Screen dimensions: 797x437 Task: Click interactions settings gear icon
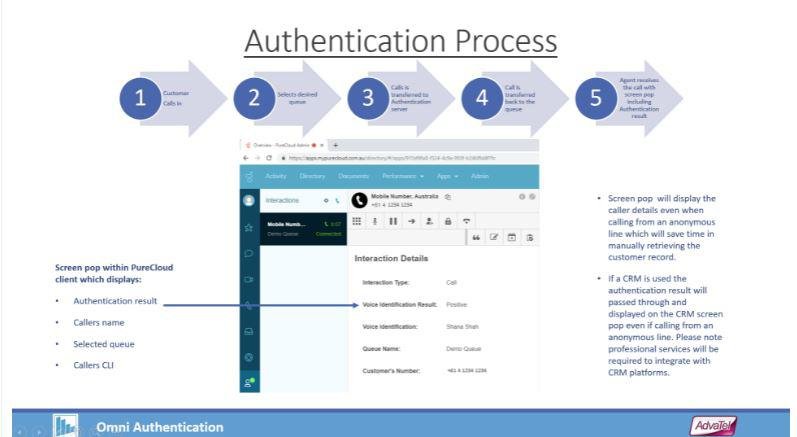(326, 201)
